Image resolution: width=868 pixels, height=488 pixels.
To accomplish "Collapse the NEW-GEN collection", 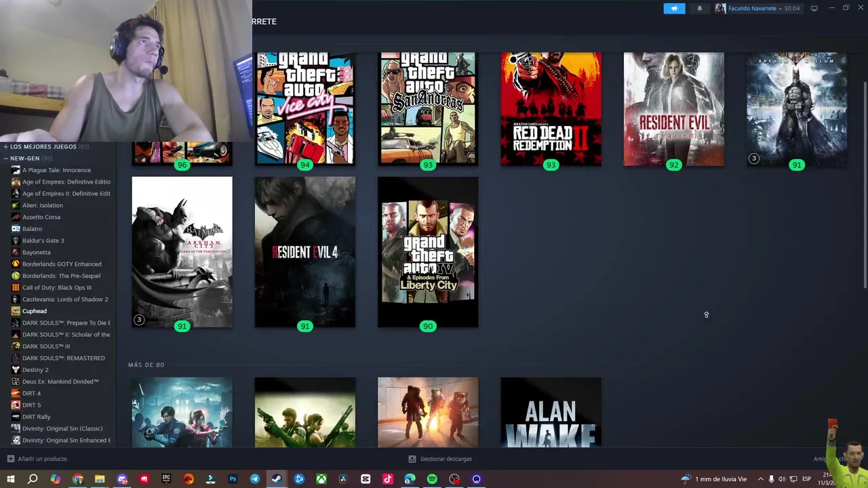I will (x=5, y=159).
